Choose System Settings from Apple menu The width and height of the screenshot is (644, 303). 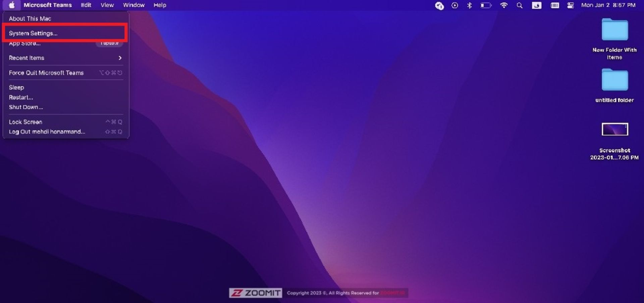[65, 33]
